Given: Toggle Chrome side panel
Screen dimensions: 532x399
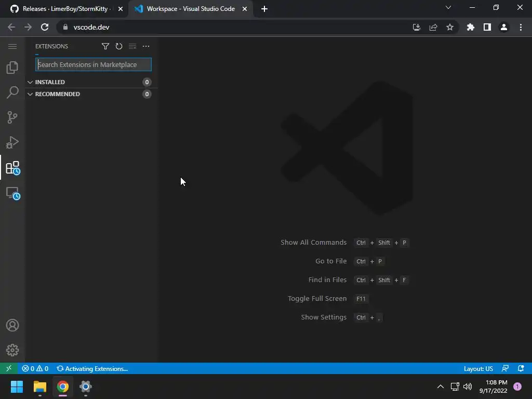Looking at the screenshot, I should tap(487, 27).
